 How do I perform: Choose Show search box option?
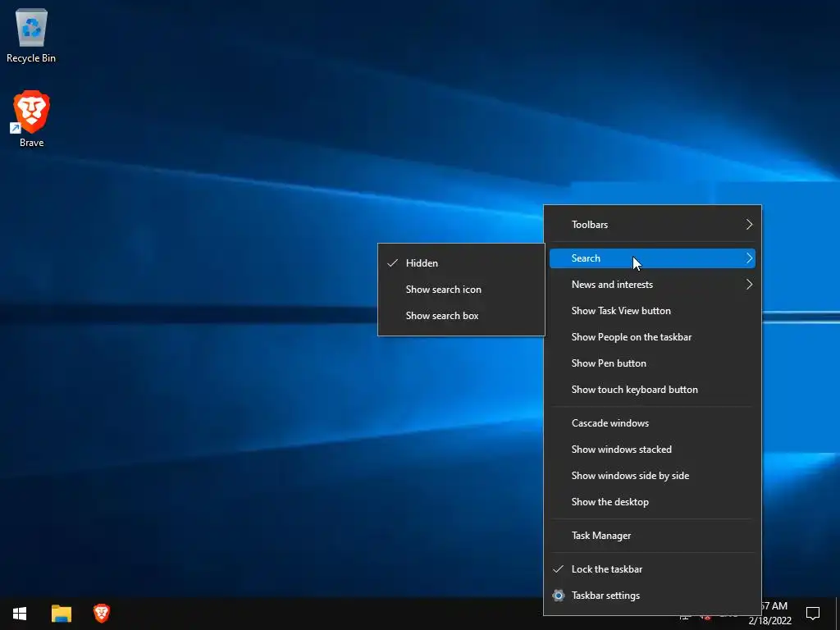click(x=461, y=316)
